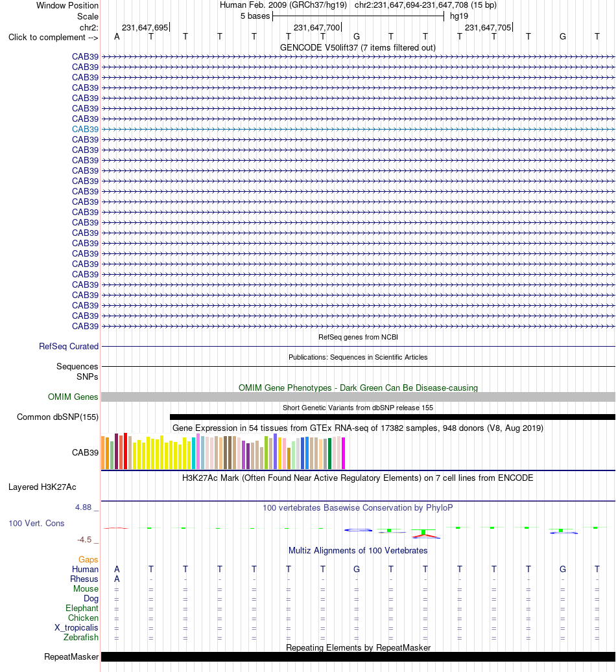This screenshot has height=672, width=616.
Task: Click the Mouse species label
Action: [x=86, y=589]
